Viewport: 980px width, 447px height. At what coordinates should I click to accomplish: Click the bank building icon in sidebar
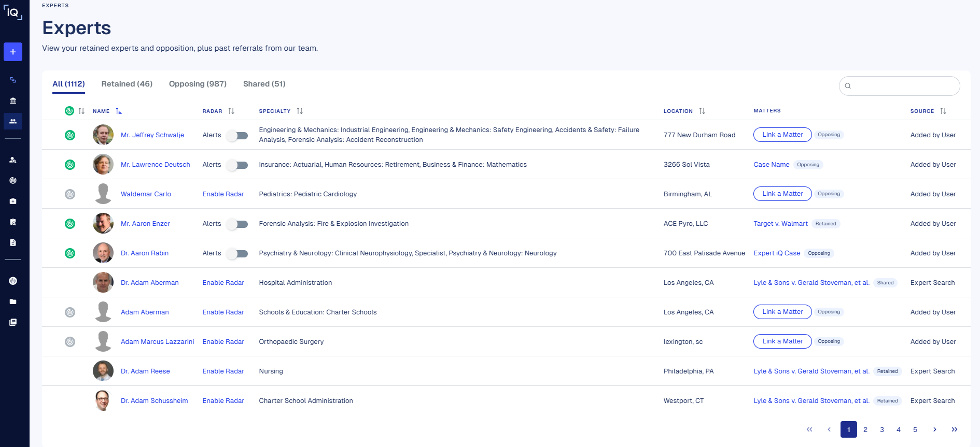13,100
